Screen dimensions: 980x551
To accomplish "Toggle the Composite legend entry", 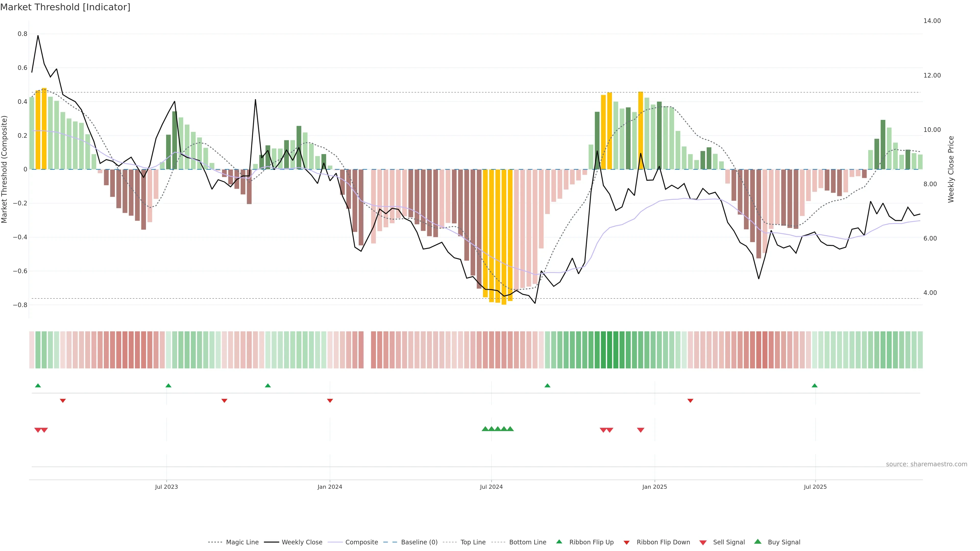I will (x=361, y=542).
